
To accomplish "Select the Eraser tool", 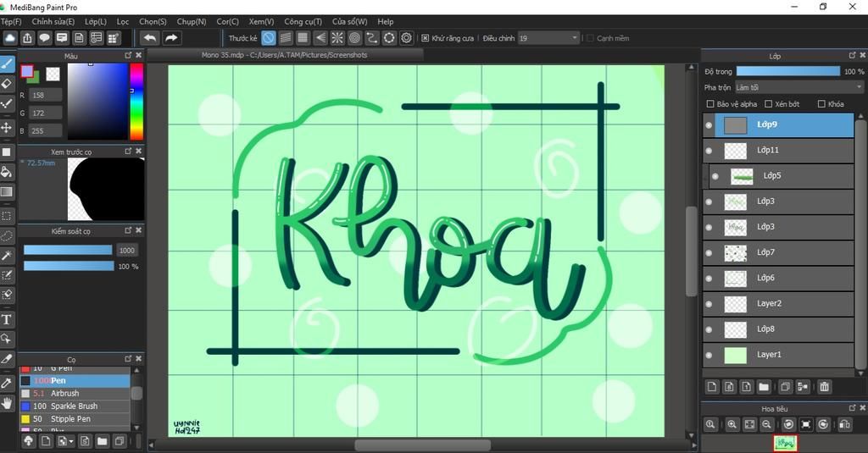I will (7, 84).
